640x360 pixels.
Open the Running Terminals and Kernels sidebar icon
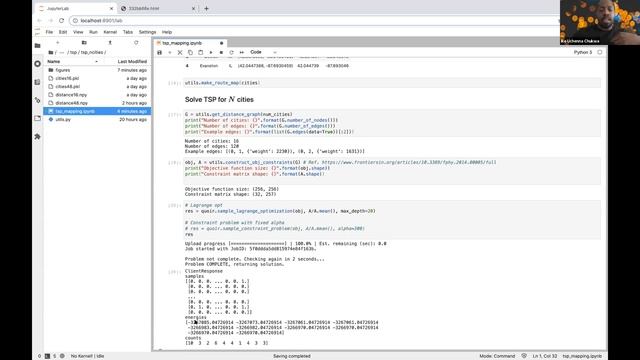[38, 64]
